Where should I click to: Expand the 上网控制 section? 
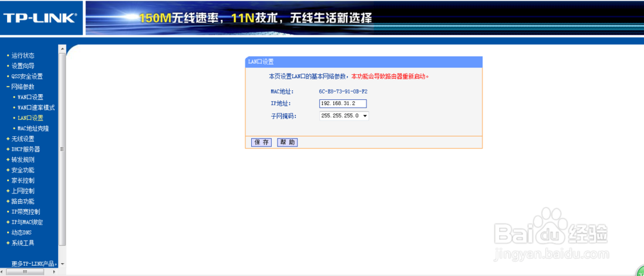[23, 191]
